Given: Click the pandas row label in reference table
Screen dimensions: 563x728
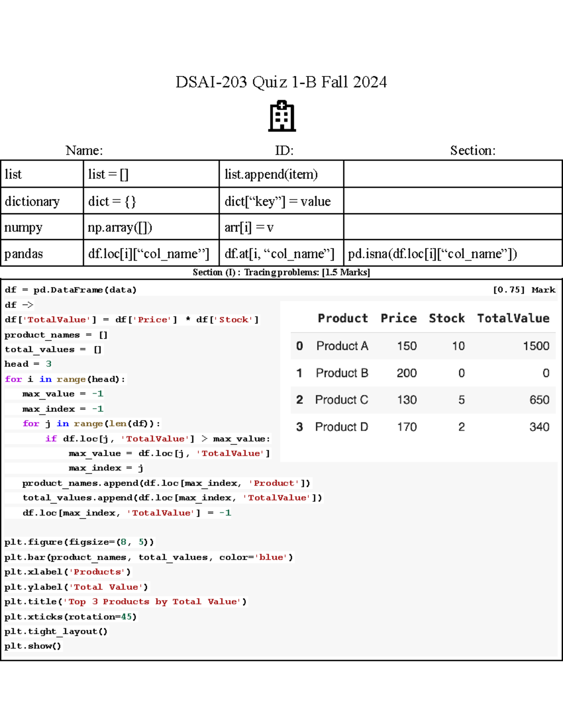Looking at the screenshot, I should tap(23, 254).
